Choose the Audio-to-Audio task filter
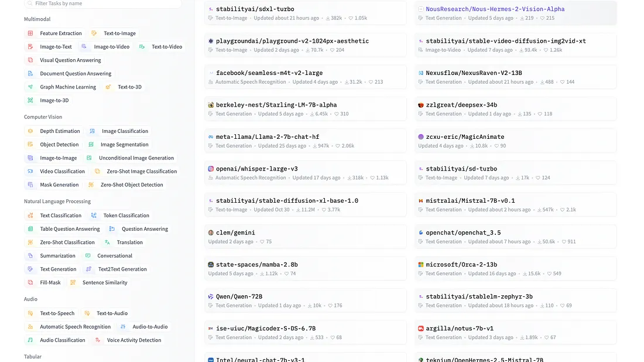This screenshot has height=362, width=644. click(144, 327)
